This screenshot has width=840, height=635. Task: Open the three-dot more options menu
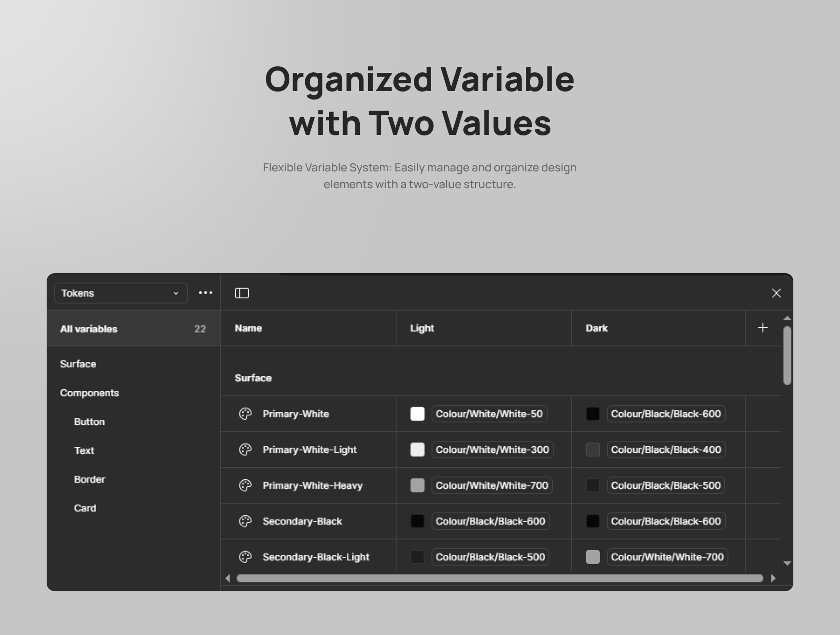[205, 293]
